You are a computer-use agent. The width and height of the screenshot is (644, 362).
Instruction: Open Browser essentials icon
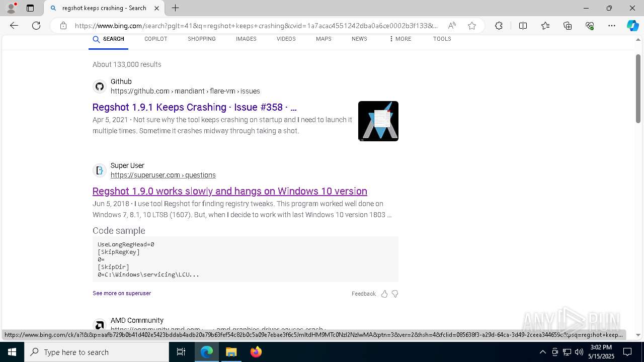coord(590,26)
